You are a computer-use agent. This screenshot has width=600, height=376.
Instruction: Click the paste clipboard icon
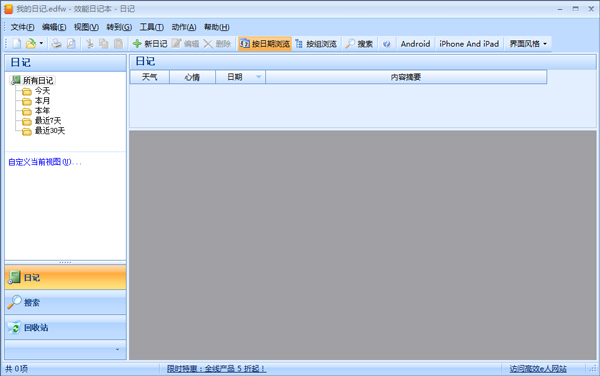click(119, 44)
